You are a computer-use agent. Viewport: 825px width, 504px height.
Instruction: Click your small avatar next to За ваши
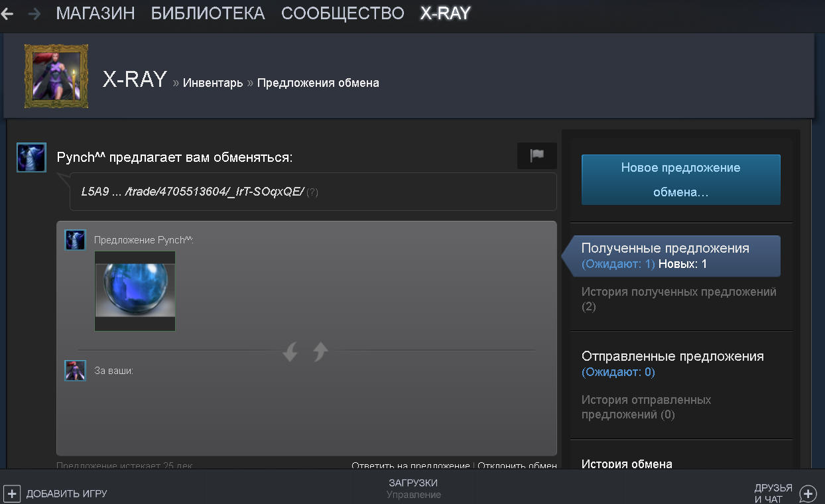point(75,370)
